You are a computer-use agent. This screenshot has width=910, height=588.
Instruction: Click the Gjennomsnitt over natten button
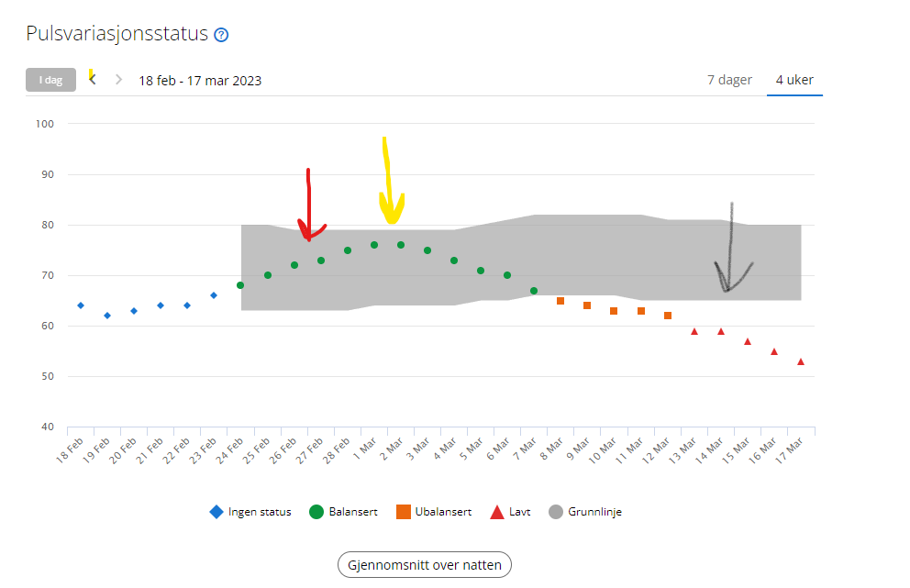[424, 565]
